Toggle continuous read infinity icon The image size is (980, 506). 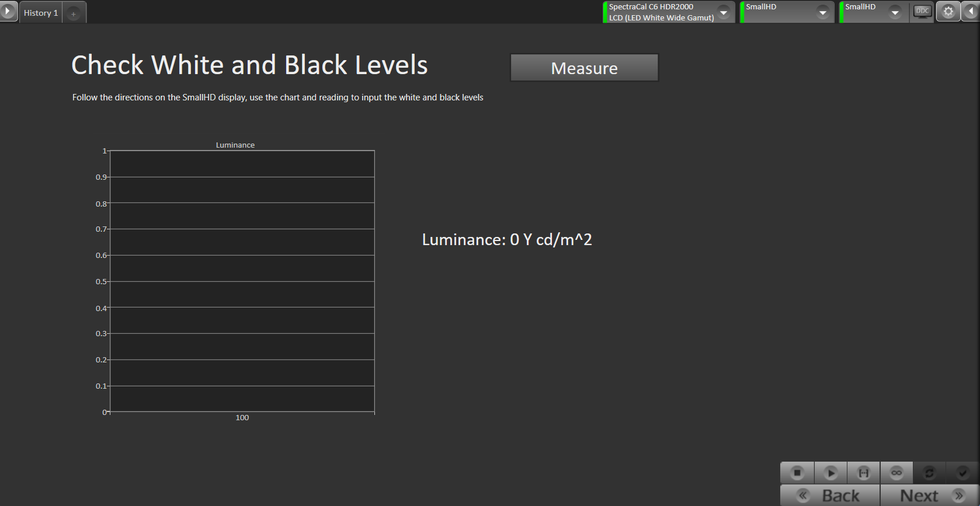click(x=896, y=473)
